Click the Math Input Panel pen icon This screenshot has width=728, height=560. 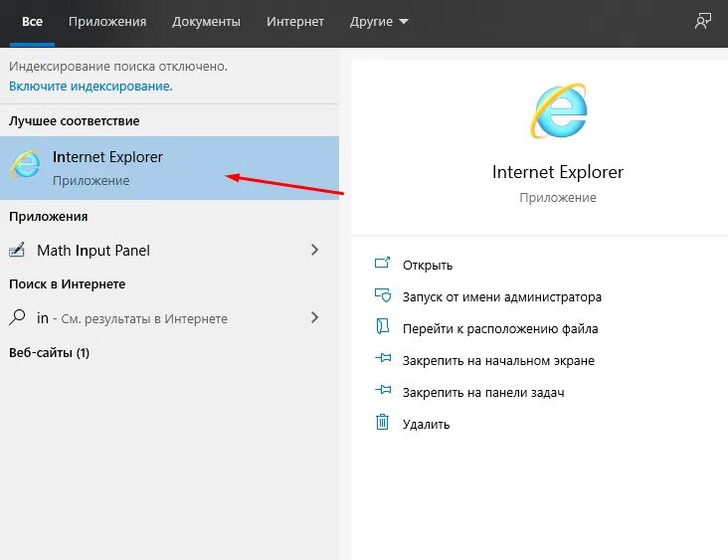pyautogui.click(x=17, y=250)
